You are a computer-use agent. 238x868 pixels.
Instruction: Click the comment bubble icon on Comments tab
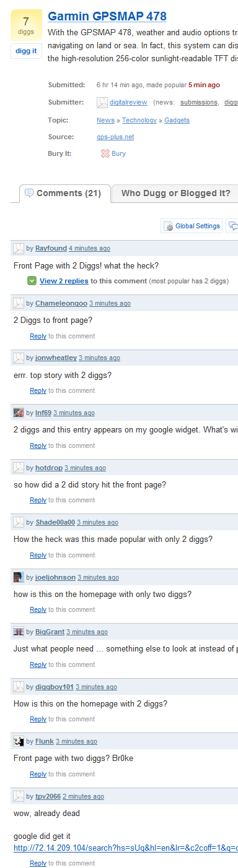pyautogui.click(x=29, y=193)
